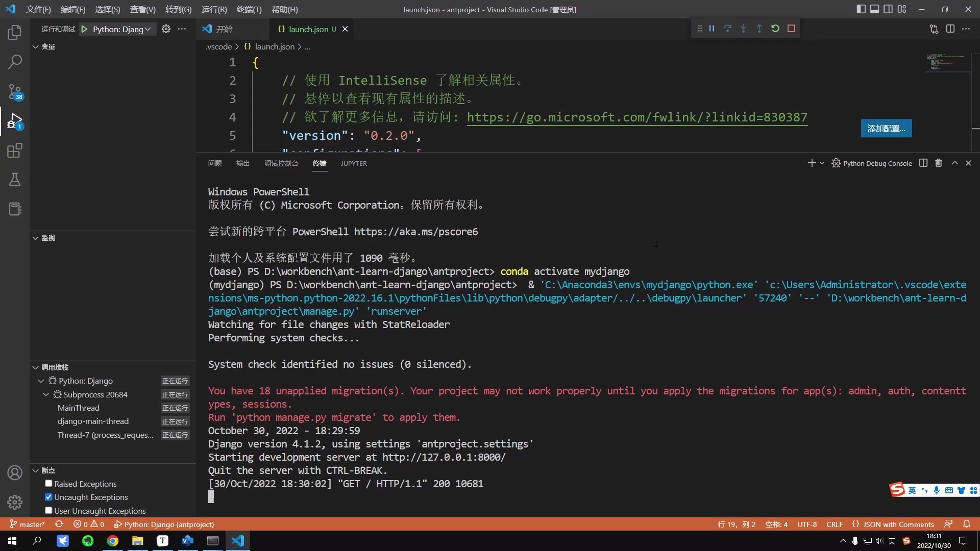The image size is (980, 551).
Task: Open the Testing sidebar view
Action: coord(15,180)
